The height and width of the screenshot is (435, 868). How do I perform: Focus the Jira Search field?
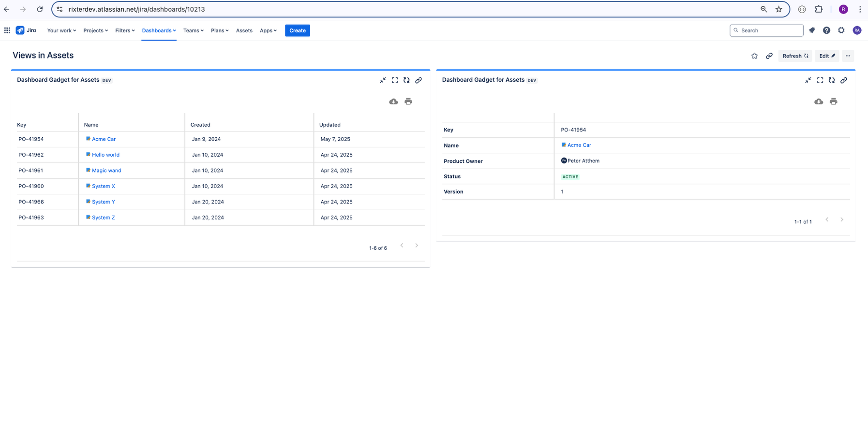766,30
